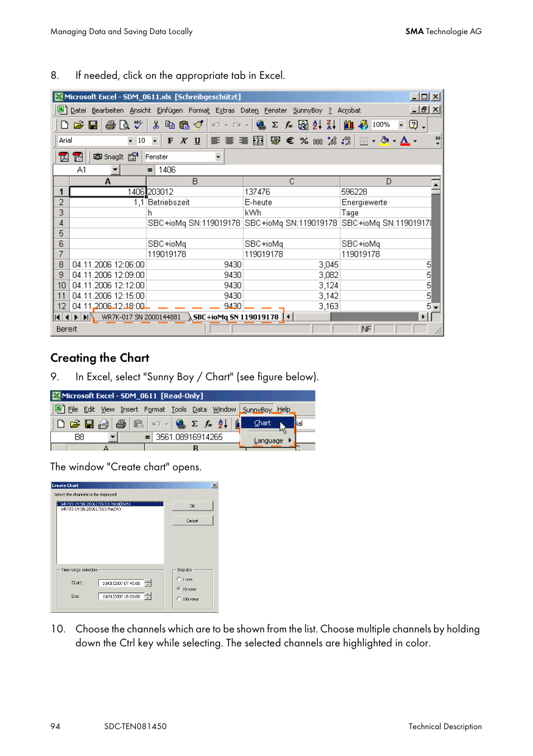Open the Fenster SnagIt dropdown

click(x=218, y=157)
